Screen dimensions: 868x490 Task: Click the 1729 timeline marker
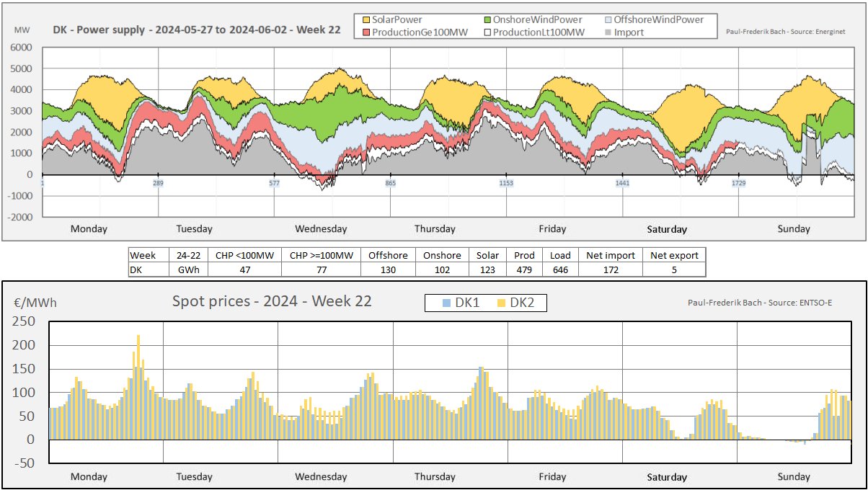coord(738,184)
